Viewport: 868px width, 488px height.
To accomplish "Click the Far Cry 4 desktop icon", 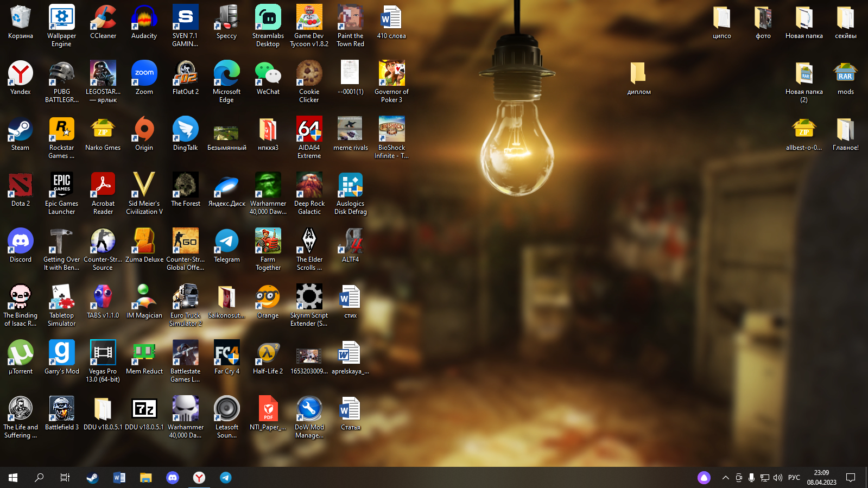I will [x=227, y=357].
